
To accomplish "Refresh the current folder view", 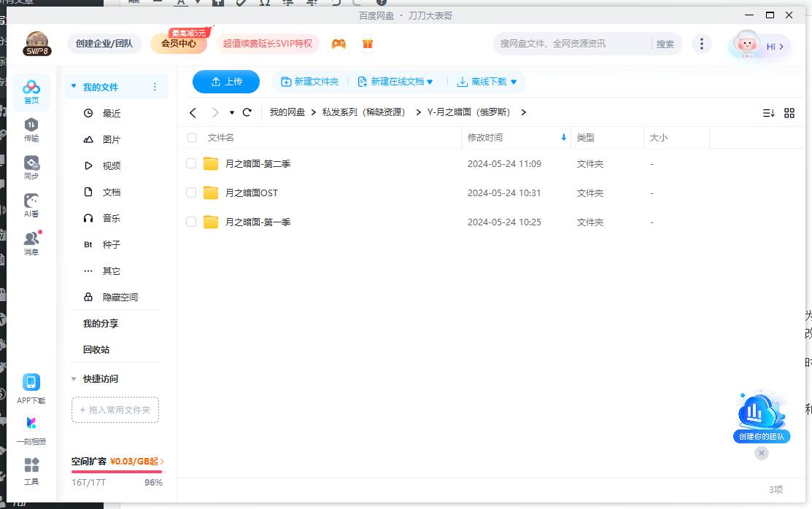I will pos(247,113).
